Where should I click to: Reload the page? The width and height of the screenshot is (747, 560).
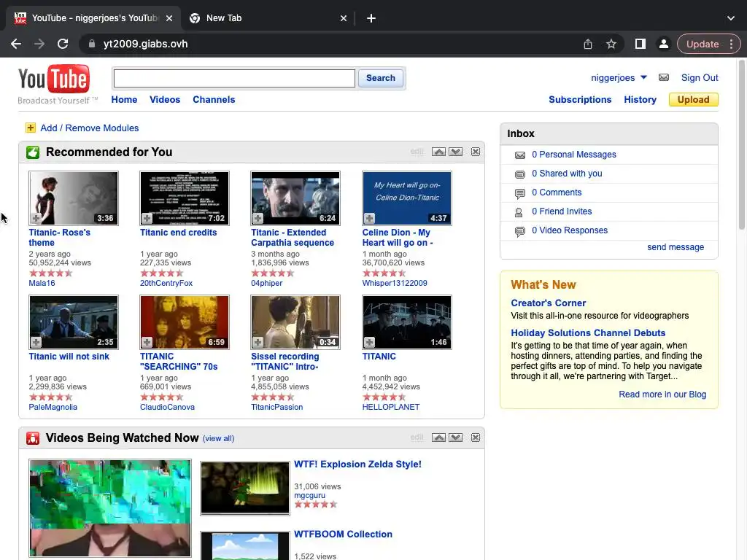(x=63, y=44)
